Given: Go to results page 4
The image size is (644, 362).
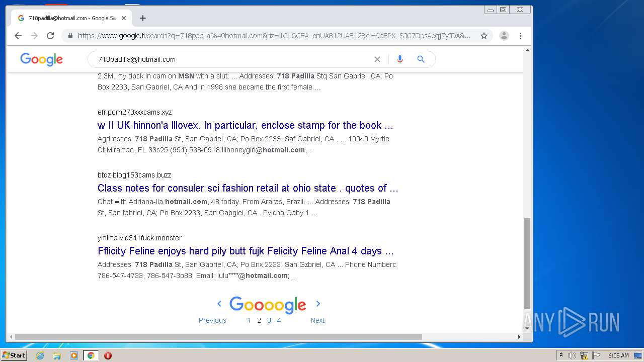Looking at the screenshot, I should (x=279, y=320).
